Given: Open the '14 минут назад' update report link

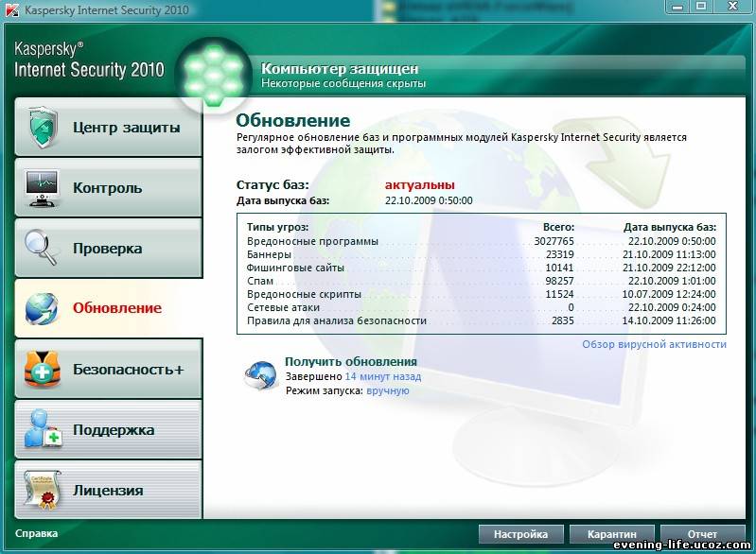Looking at the screenshot, I should (x=383, y=376).
